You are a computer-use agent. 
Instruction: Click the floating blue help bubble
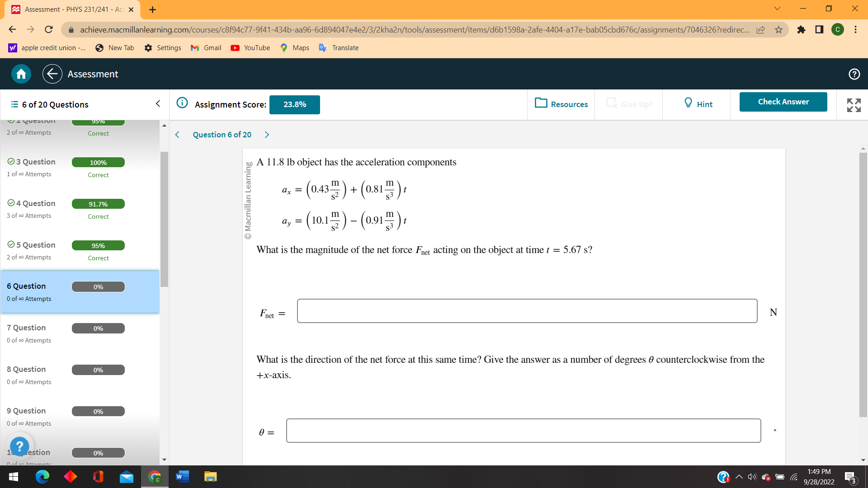(x=19, y=446)
